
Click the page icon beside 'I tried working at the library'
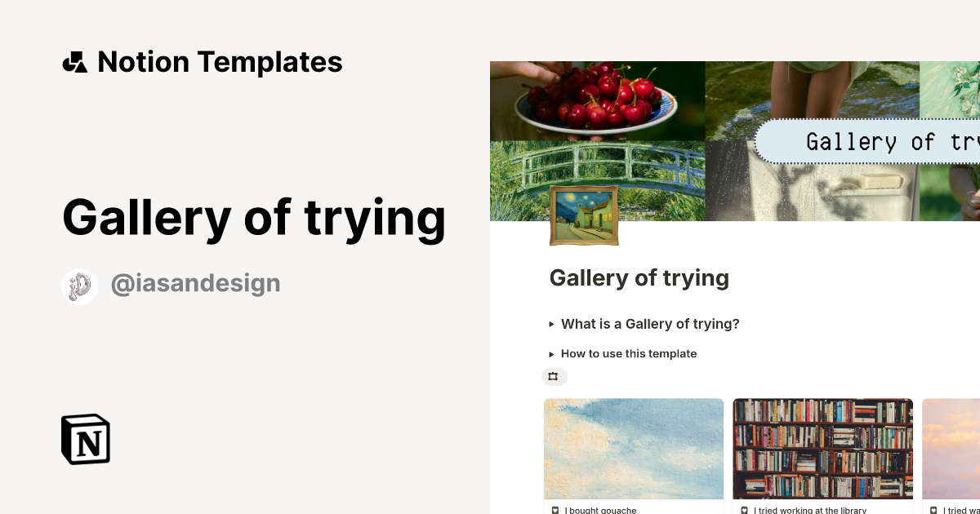coord(744,509)
